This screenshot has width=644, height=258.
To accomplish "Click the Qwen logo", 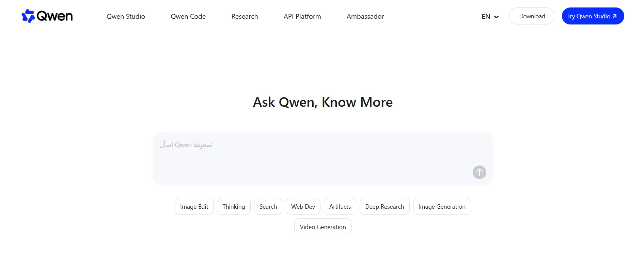I will tap(47, 16).
